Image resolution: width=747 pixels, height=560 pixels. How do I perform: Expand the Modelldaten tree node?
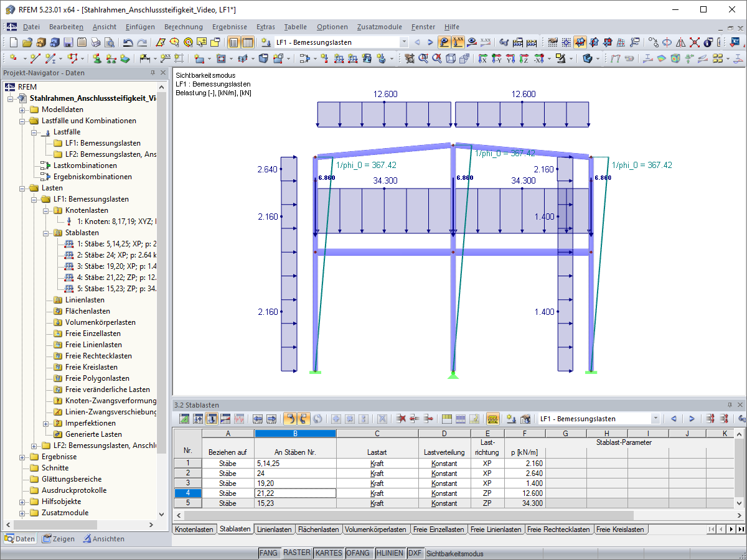click(x=22, y=110)
